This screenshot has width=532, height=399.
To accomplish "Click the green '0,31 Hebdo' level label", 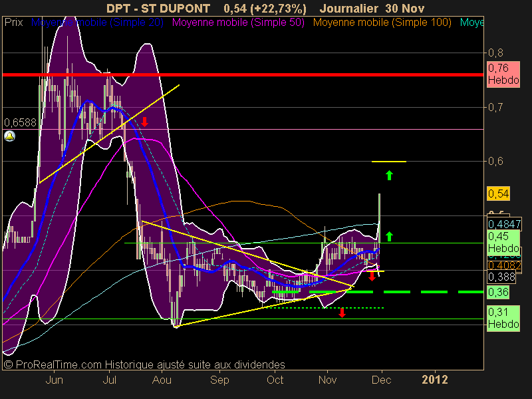I will coord(503,319).
